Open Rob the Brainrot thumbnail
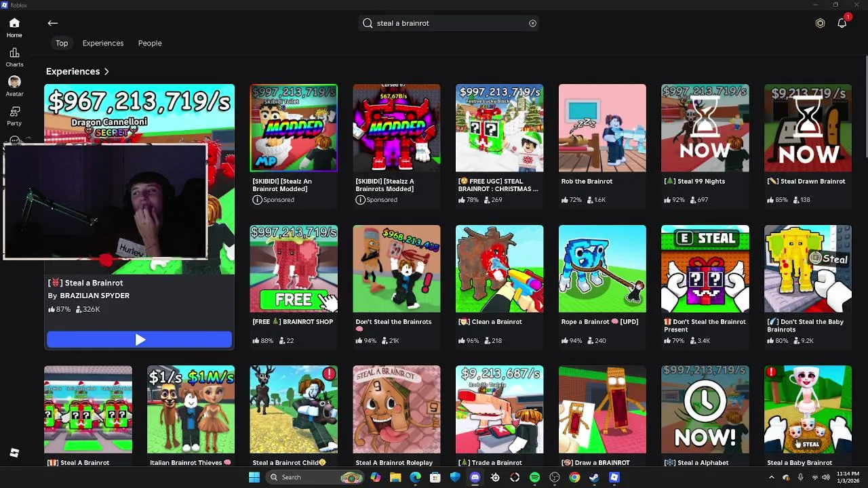 pos(602,128)
